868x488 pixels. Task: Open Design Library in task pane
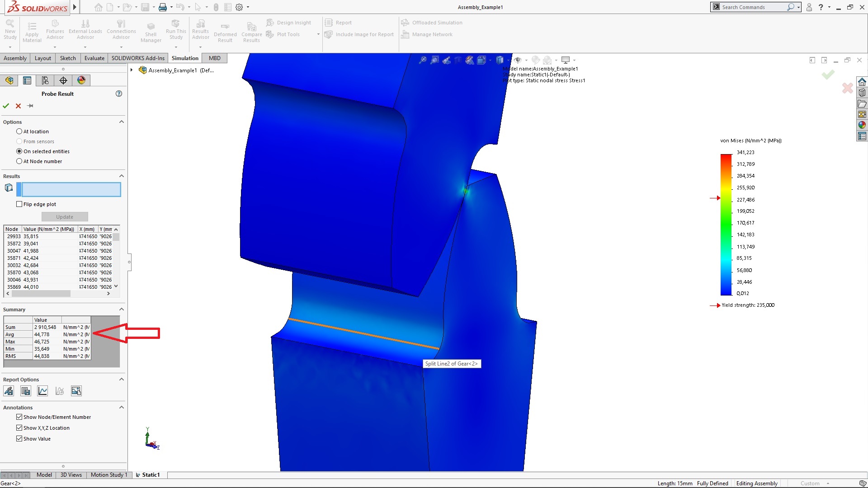862,93
